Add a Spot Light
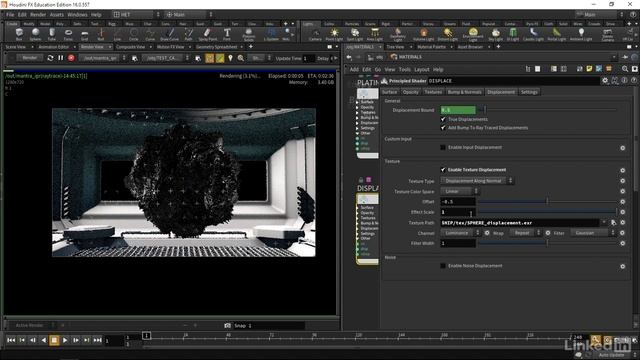The image size is (640, 360). tap(355, 34)
